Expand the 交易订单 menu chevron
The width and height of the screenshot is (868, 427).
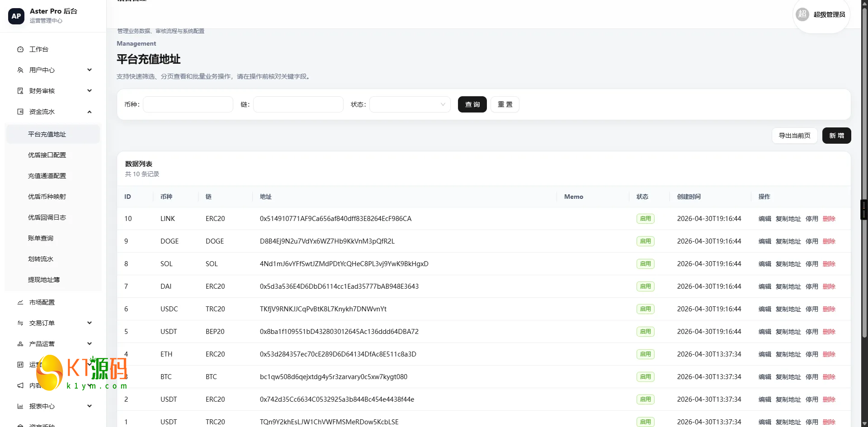tap(90, 323)
